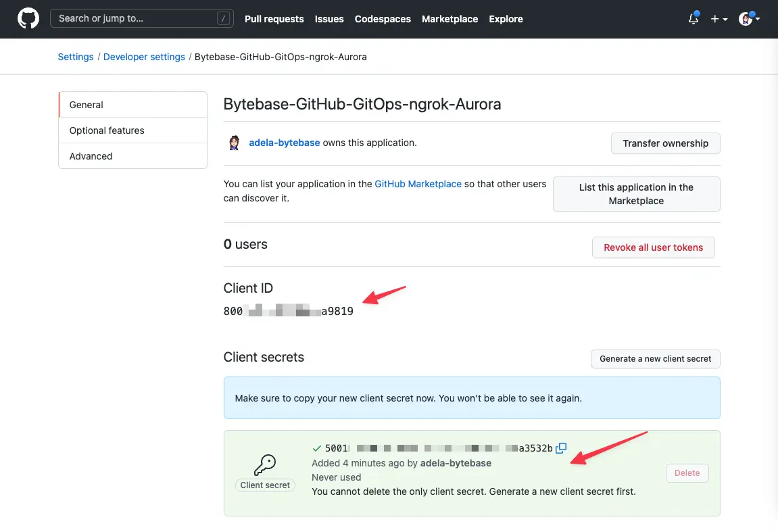Viewport: 778px width, 532px height.
Task: Open the GitHub Marketplace link
Action: pos(418,183)
